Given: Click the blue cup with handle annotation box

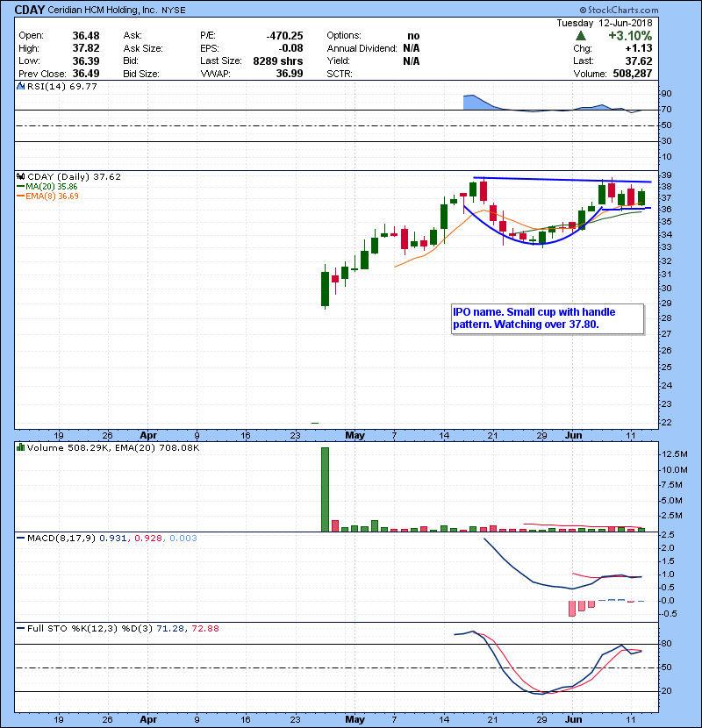Looking at the screenshot, I should click(x=548, y=318).
